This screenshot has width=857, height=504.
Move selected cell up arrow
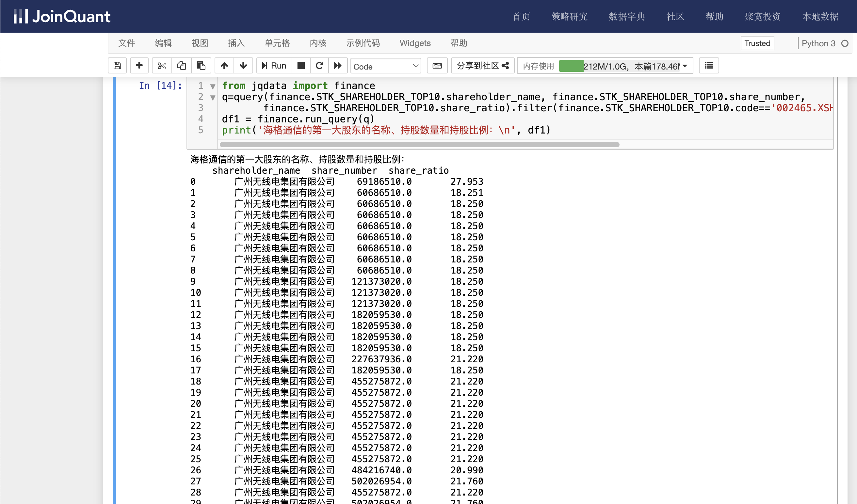224,66
